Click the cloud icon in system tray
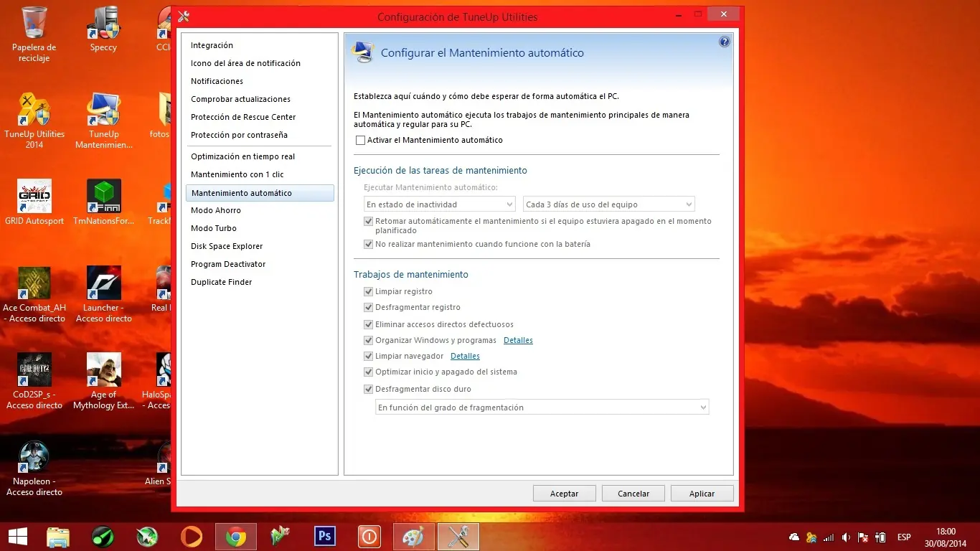 coord(794,537)
